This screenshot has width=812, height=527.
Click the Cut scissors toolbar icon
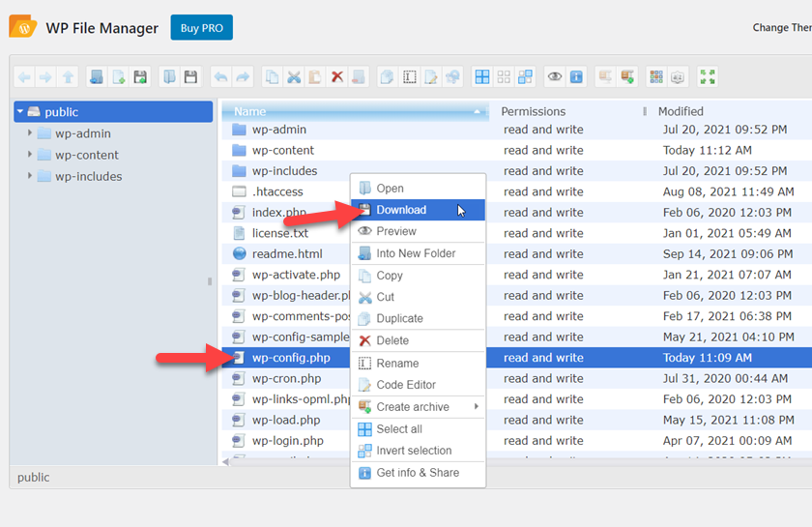294,77
